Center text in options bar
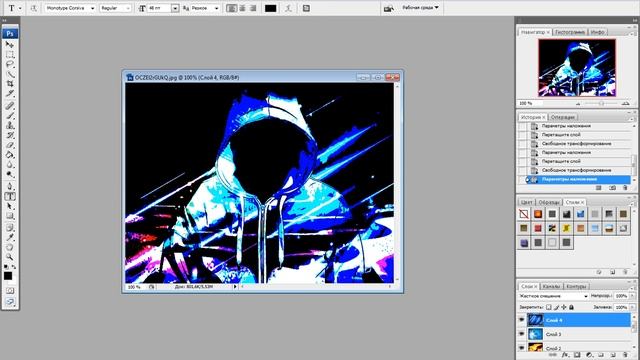The height and width of the screenshot is (360, 640). point(242,8)
